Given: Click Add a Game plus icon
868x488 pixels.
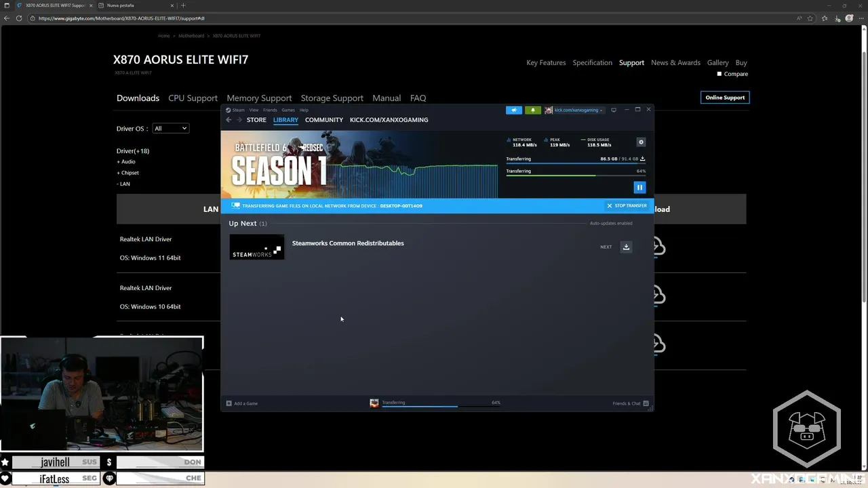Looking at the screenshot, I should (x=229, y=403).
